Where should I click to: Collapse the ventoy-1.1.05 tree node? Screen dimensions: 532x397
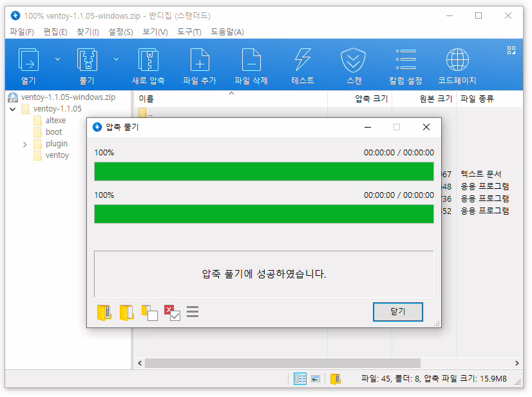coord(13,110)
